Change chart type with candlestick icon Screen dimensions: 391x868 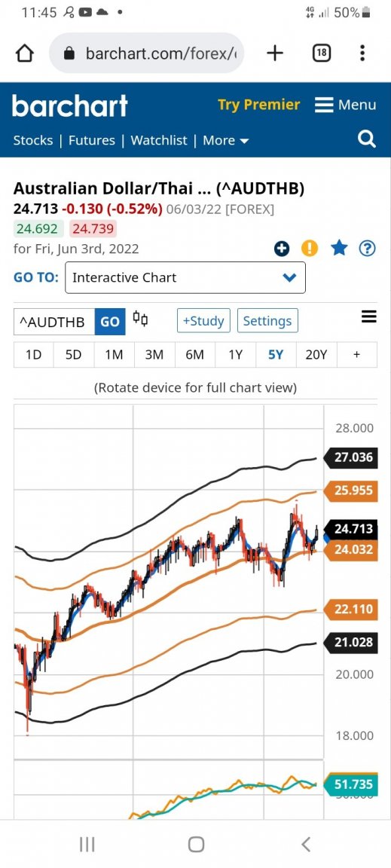tap(141, 319)
